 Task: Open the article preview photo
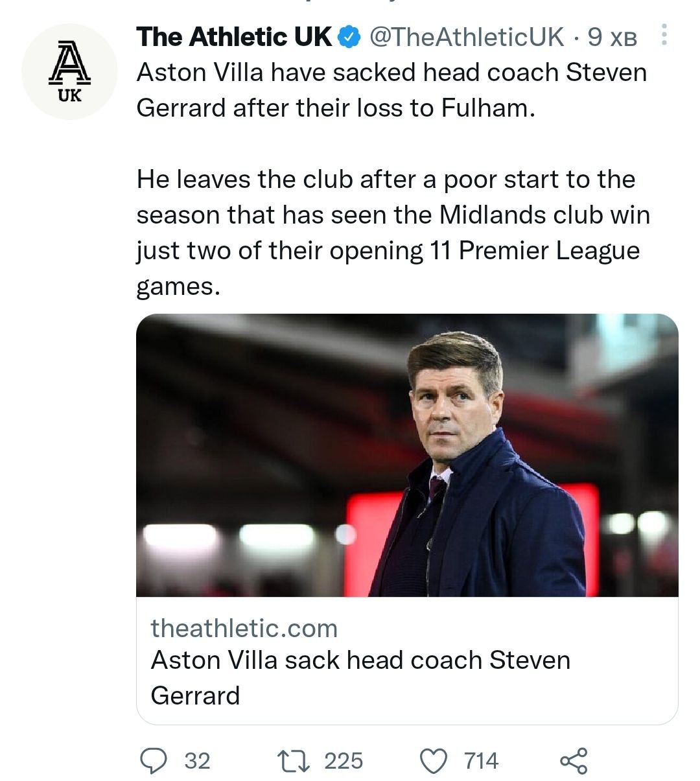[x=407, y=455]
